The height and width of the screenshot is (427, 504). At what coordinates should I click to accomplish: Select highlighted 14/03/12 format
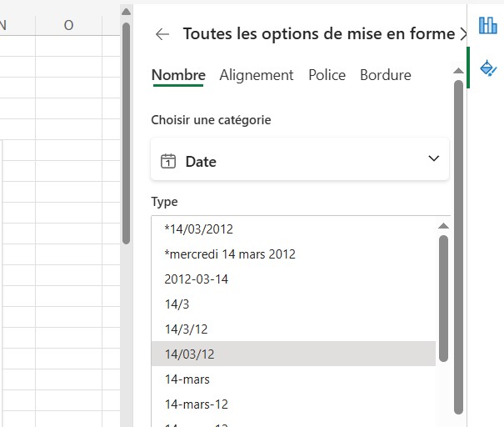point(293,354)
